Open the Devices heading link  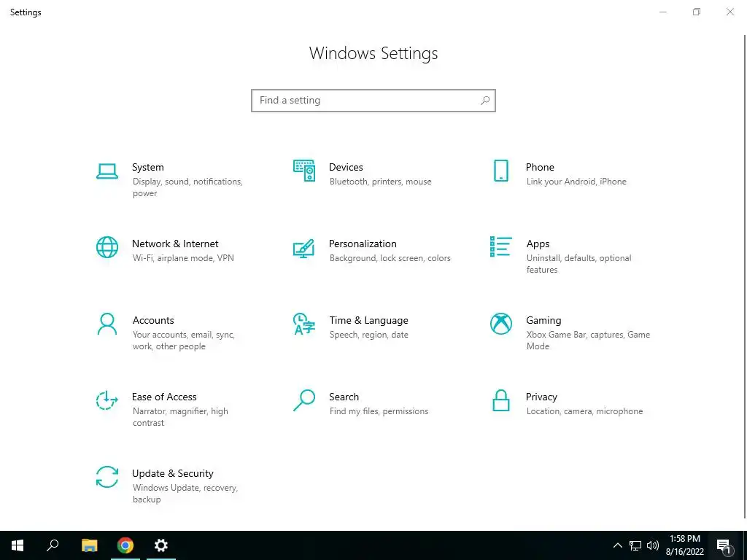[x=346, y=167]
